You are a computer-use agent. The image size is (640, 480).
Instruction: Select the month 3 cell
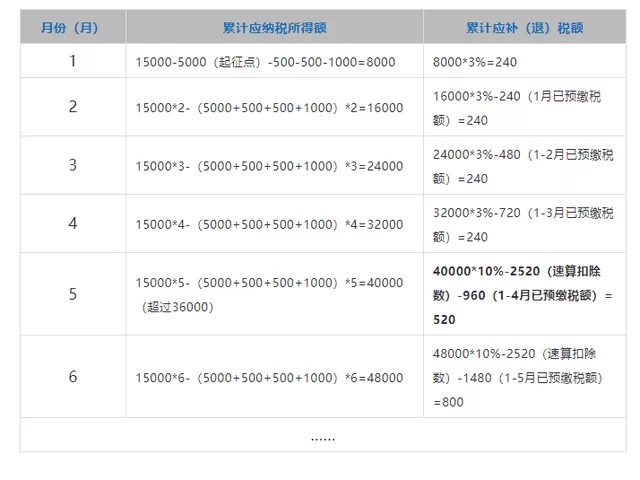pyautogui.click(x=72, y=165)
